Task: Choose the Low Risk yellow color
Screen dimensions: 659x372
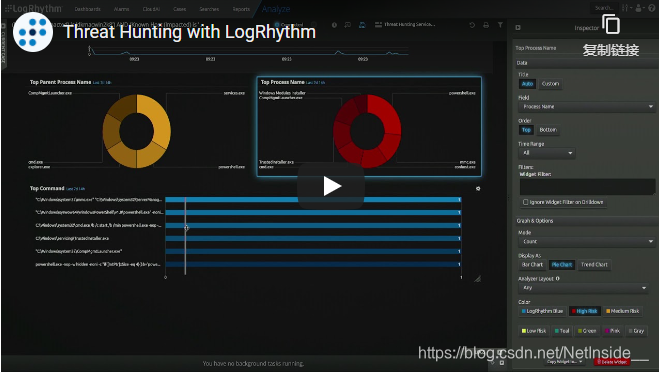Action: point(534,331)
